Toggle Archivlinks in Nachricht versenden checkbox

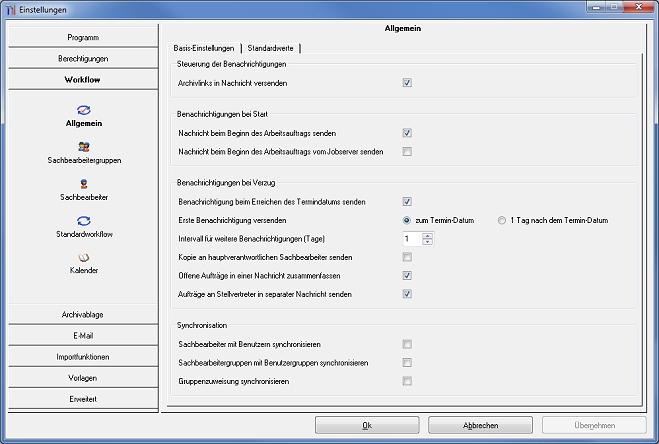[x=407, y=83]
